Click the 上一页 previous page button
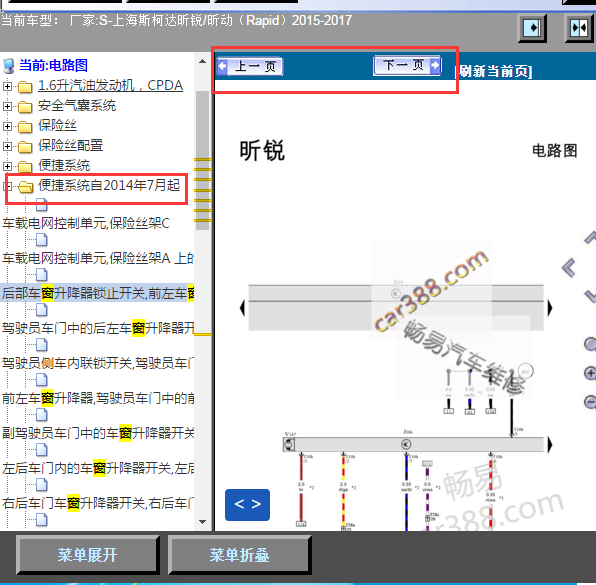Image resolution: width=596 pixels, height=585 pixels. click(x=250, y=67)
